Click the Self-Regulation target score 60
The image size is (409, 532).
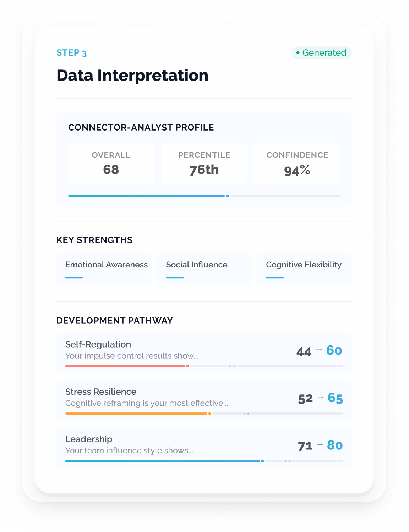coord(334,350)
